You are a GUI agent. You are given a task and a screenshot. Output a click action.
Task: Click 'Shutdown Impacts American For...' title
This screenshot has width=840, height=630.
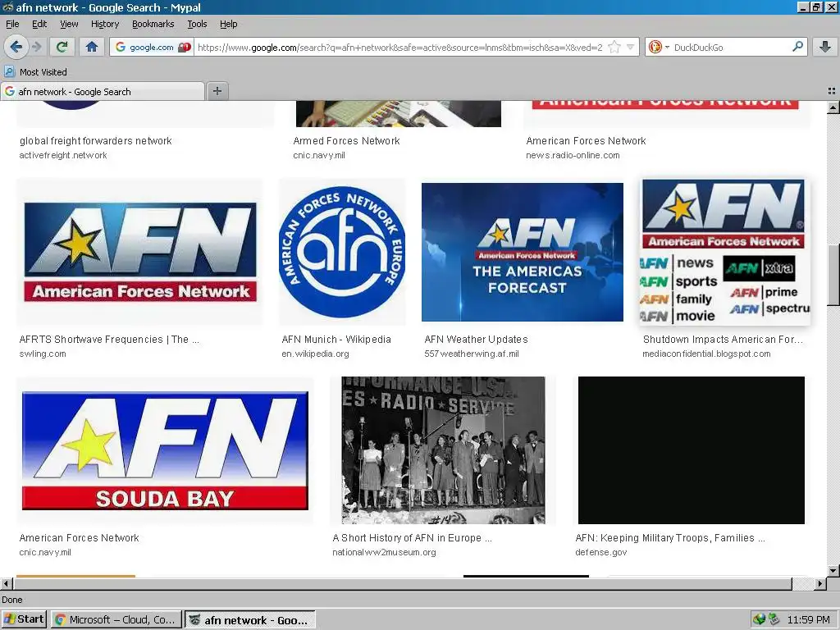tap(723, 339)
